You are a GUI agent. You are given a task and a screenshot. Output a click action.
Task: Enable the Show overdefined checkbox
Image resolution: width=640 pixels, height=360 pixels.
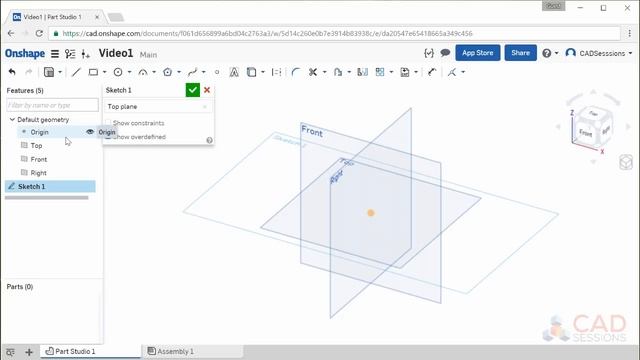[108, 137]
